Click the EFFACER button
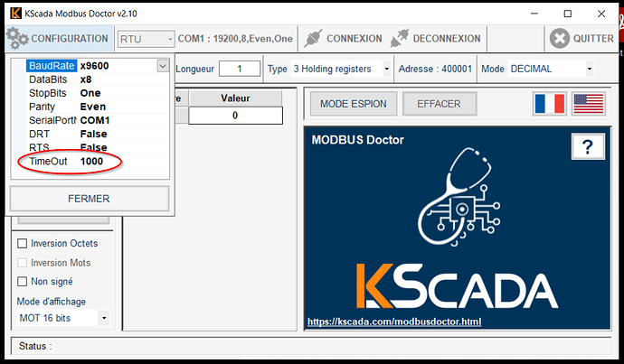 click(439, 104)
